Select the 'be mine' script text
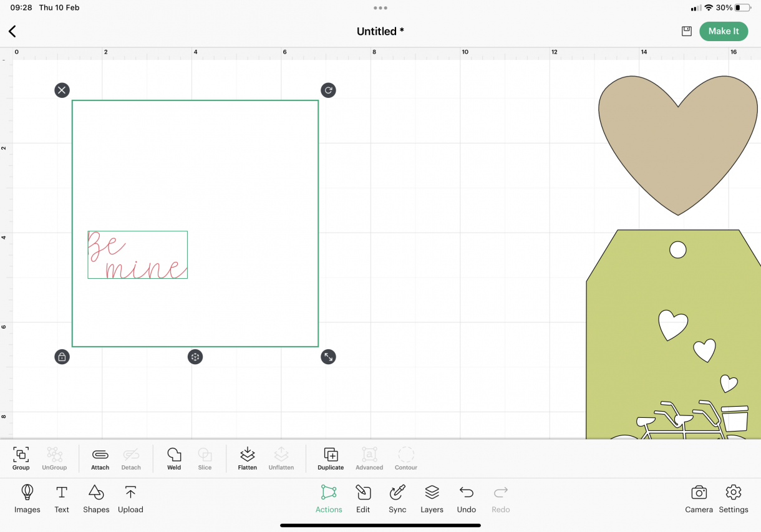 click(137, 254)
